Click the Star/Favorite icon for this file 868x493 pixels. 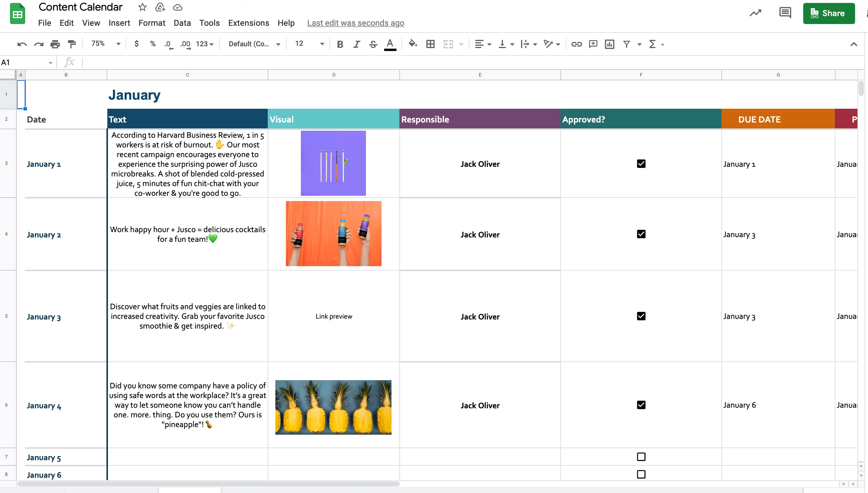(141, 7)
